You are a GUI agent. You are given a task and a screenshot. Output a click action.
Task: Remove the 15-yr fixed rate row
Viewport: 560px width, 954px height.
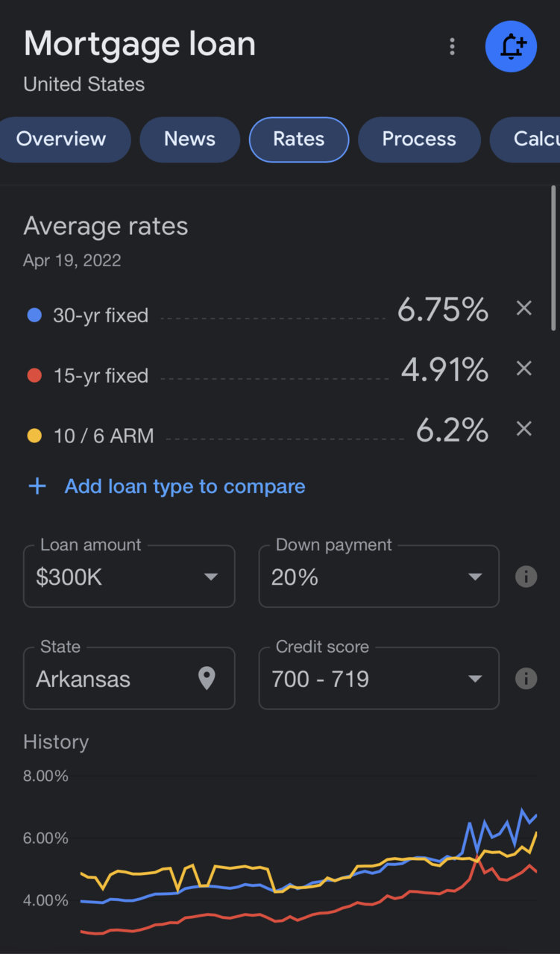pos(524,368)
